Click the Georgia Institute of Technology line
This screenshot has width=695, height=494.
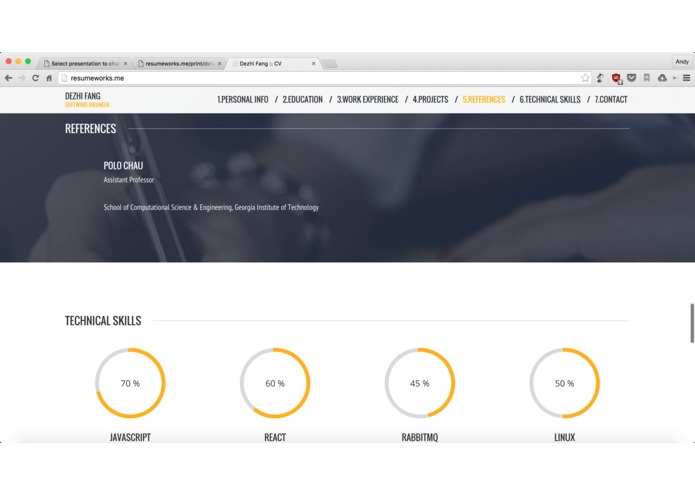[x=211, y=207]
